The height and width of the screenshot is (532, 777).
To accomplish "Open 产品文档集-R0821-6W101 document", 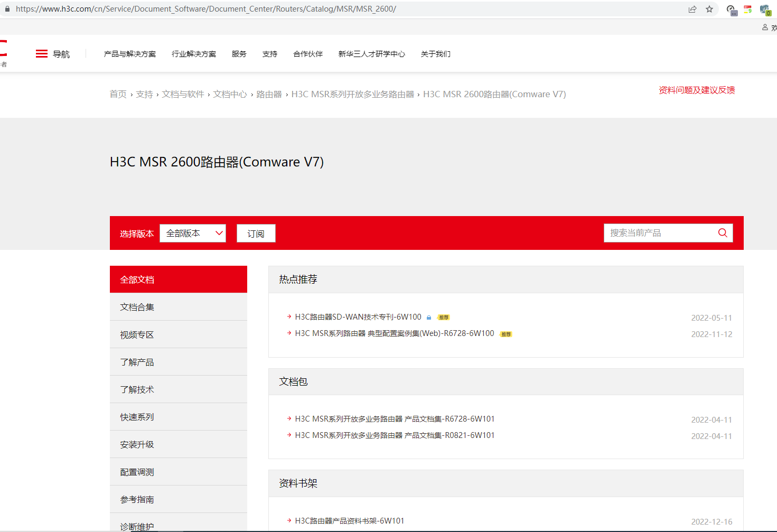I will pyautogui.click(x=395, y=435).
